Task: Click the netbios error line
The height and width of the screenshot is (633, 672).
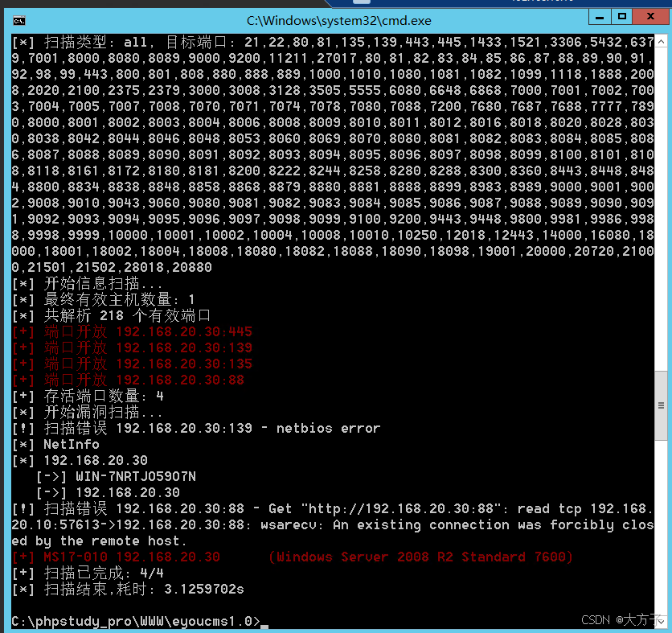Action: [196, 428]
